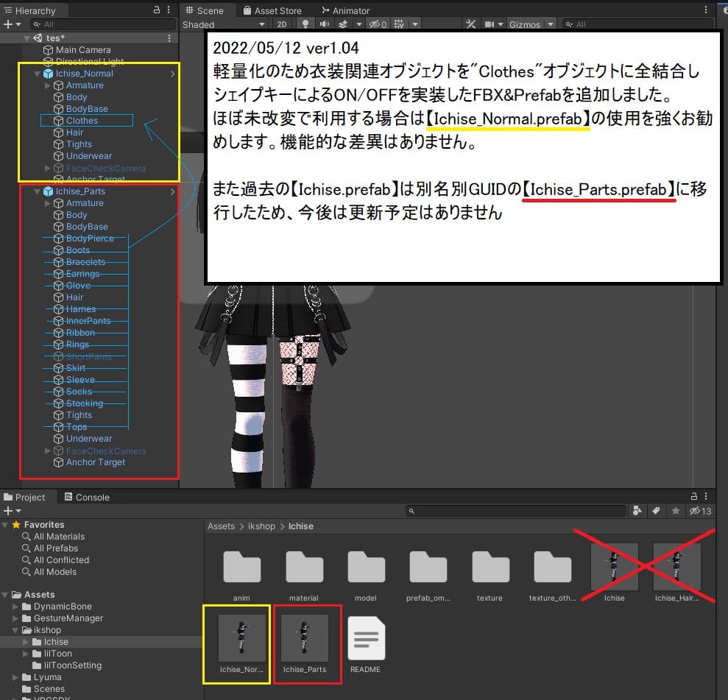Toggle hidden objects count eye in Project panel

(696, 511)
